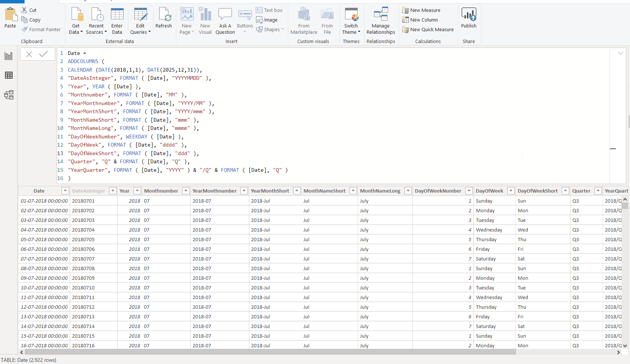Select the MonthNameLong column header
This screenshot has width=630, height=364.
380,191
